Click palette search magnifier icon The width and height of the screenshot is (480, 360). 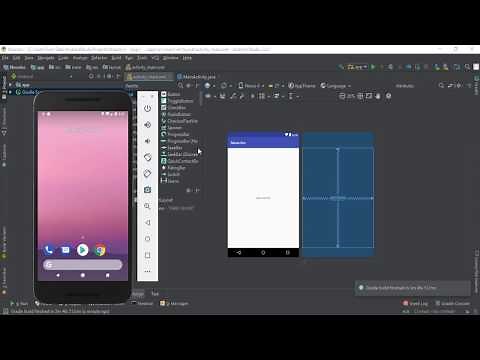click(x=180, y=86)
